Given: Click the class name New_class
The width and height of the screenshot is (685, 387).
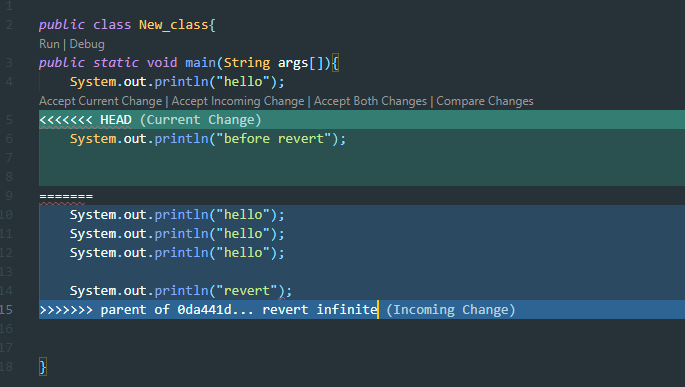Looking at the screenshot, I should click(x=173, y=25).
